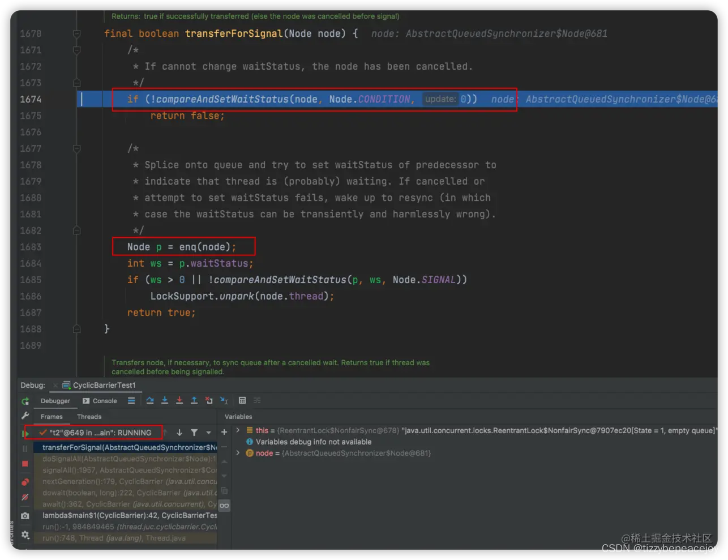Add a new watch with plus icon
The width and height of the screenshot is (728, 560).
(x=224, y=432)
